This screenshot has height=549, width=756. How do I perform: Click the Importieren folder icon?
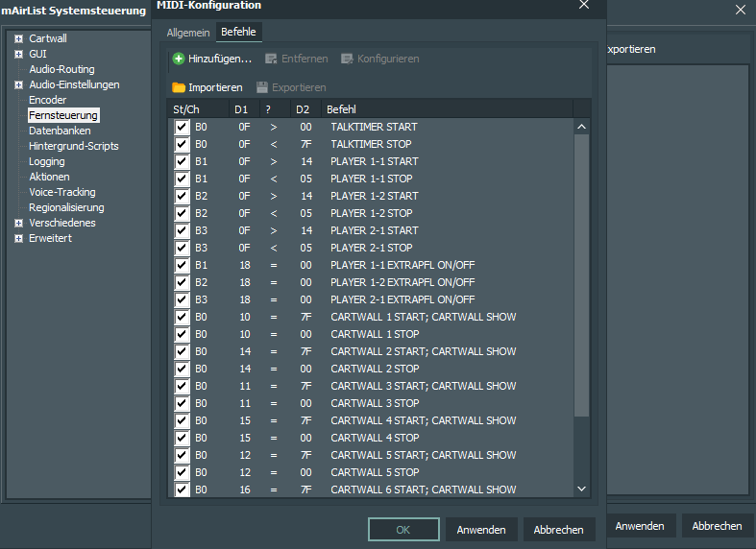(x=179, y=87)
